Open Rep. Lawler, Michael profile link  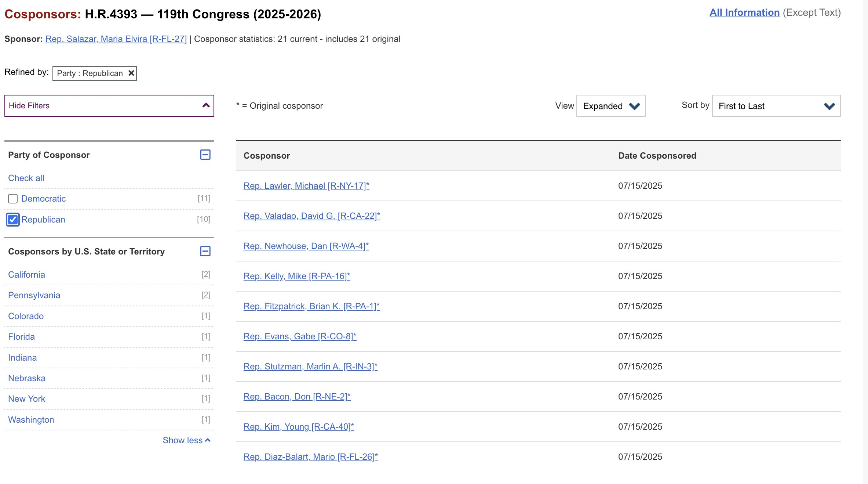[306, 186]
